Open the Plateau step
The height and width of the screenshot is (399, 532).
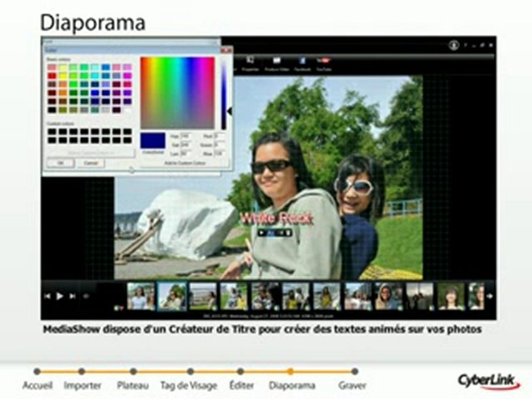(x=132, y=386)
